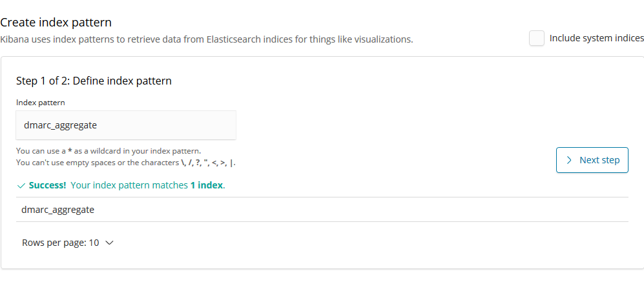Click the down chevron beside Rows per page

[109, 243]
